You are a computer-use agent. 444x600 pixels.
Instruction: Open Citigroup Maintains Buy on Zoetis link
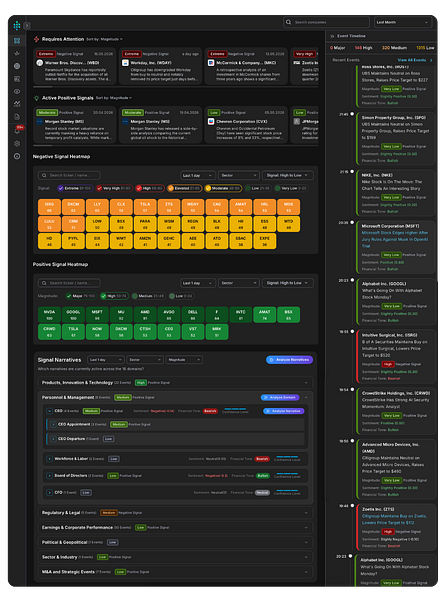pos(394,519)
